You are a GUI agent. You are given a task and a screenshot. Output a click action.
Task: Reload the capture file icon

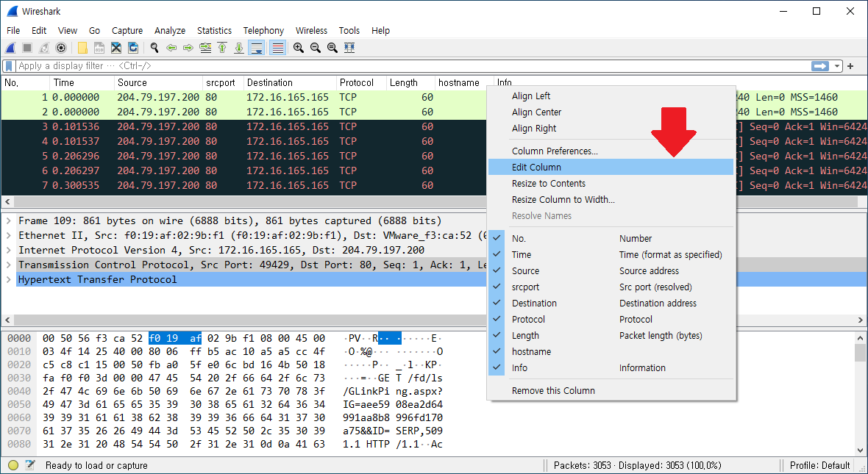coord(133,48)
